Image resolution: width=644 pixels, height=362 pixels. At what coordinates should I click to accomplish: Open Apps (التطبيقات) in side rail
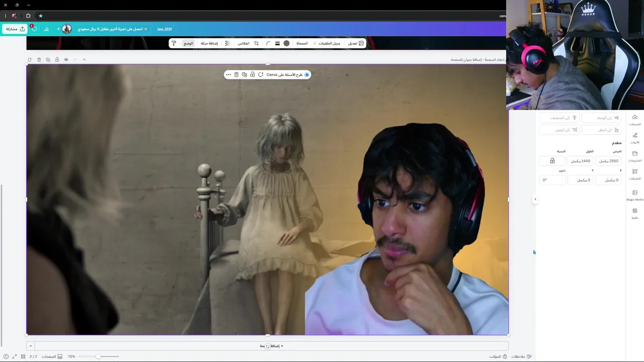pyautogui.click(x=635, y=174)
